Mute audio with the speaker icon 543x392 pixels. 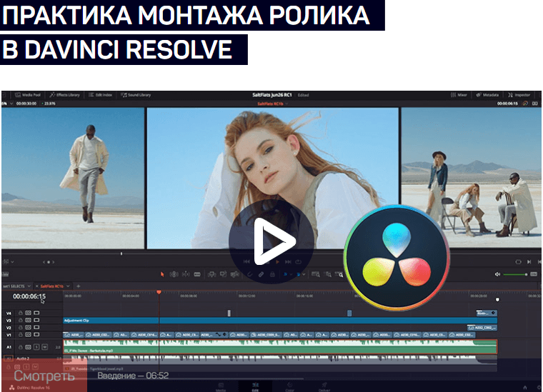(497, 274)
